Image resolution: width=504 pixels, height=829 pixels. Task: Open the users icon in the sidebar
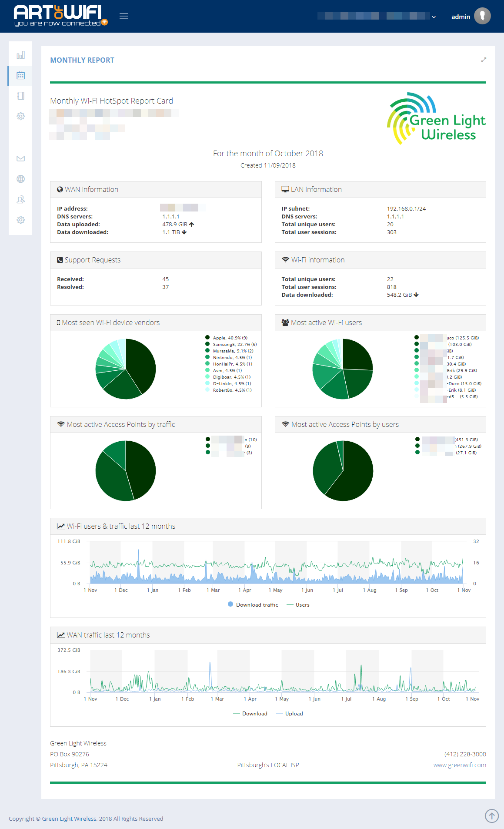click(20, 199)
